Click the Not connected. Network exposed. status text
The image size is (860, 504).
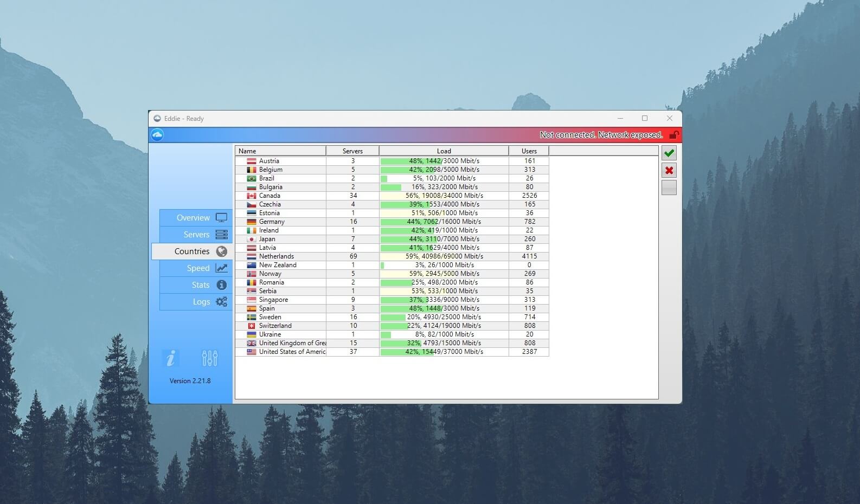(601, 135)
